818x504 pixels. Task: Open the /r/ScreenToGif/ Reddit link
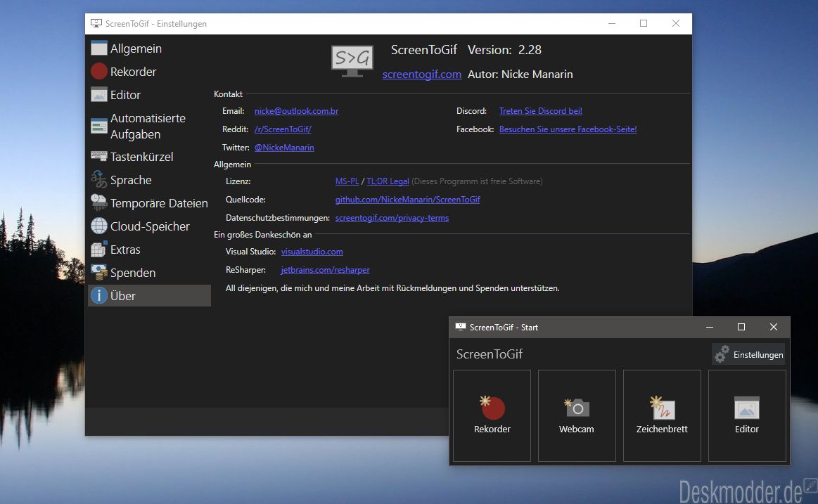(x=283, y=129)
